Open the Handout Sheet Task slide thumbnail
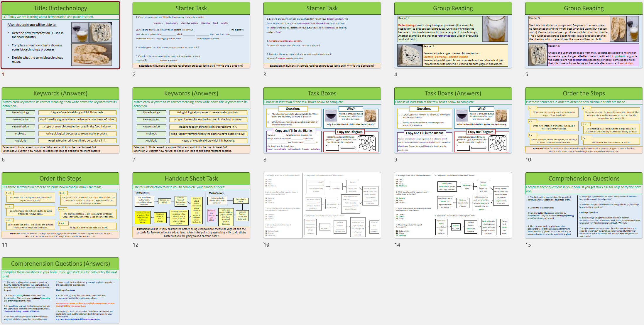This screenshot has width=644, height=325. [x=191, y=206]
